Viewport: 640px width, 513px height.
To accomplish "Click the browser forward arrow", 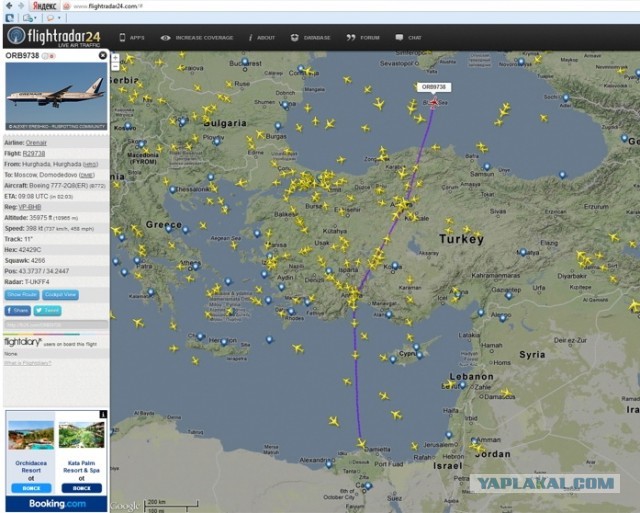I will pyautogui.click(x=21, y=6).
